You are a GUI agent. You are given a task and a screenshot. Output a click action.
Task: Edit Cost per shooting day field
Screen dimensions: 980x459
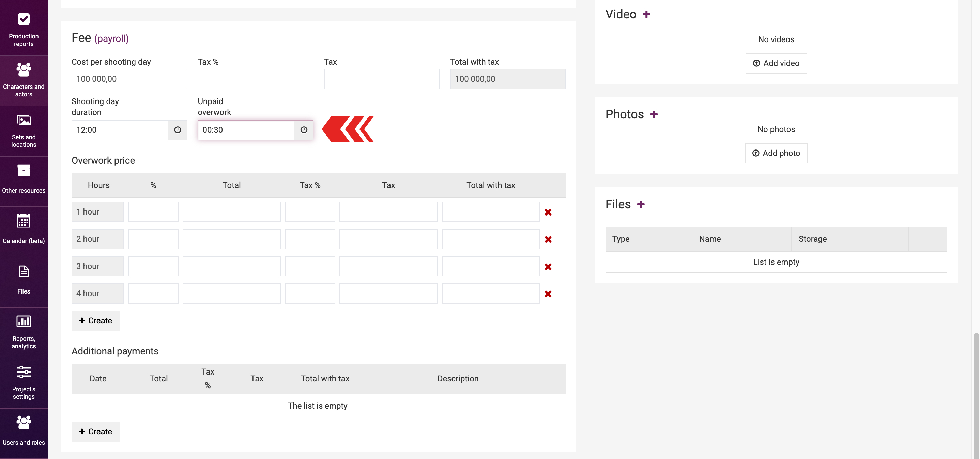(129, 79)
